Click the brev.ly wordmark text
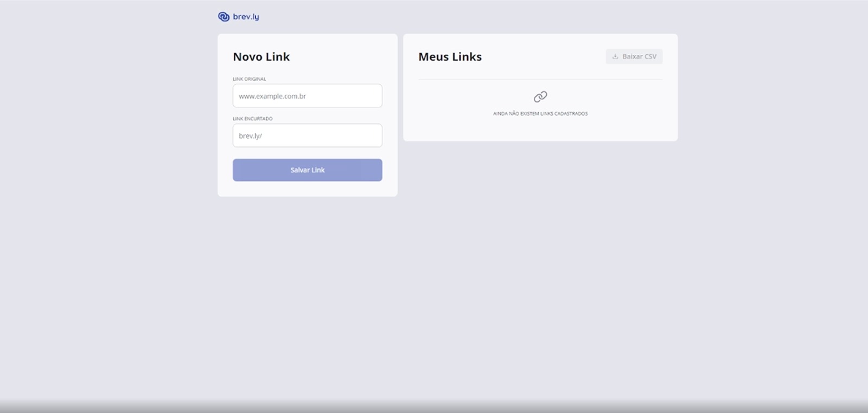This screenshot has height=413, width=868. click(246, 17)
